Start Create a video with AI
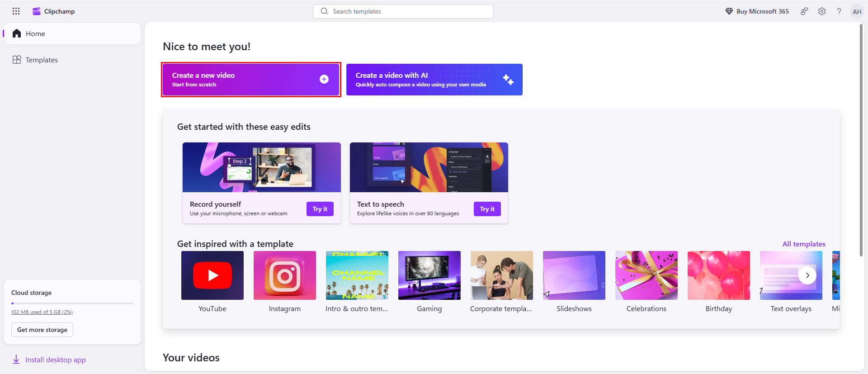 pyautogui.click(x=434, y=80)
